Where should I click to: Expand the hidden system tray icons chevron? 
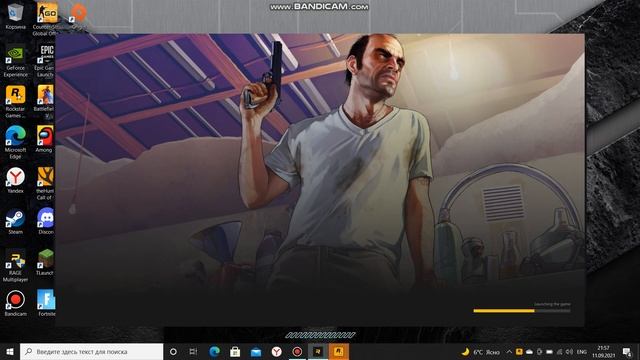tap(509, 352)
